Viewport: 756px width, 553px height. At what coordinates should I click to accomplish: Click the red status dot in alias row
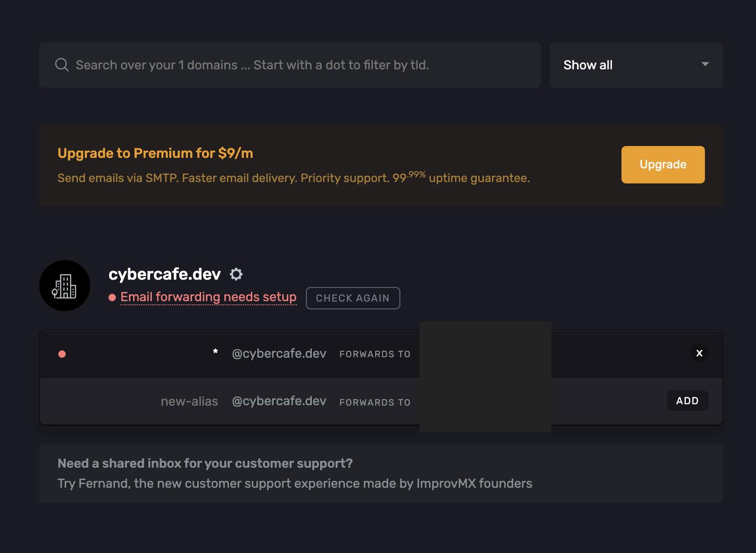tap(62, 354)
